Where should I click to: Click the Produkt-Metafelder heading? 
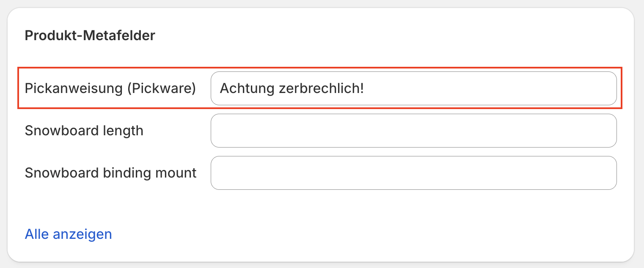[90, 36]
